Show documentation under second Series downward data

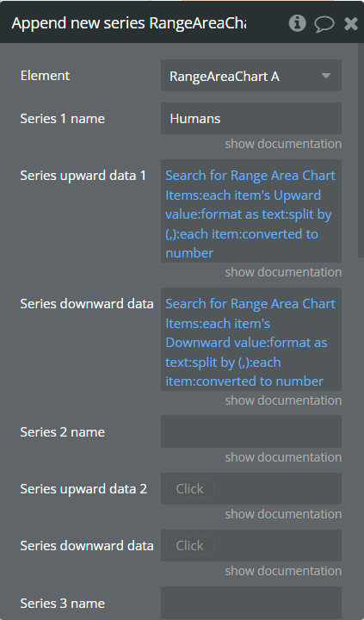283,571
